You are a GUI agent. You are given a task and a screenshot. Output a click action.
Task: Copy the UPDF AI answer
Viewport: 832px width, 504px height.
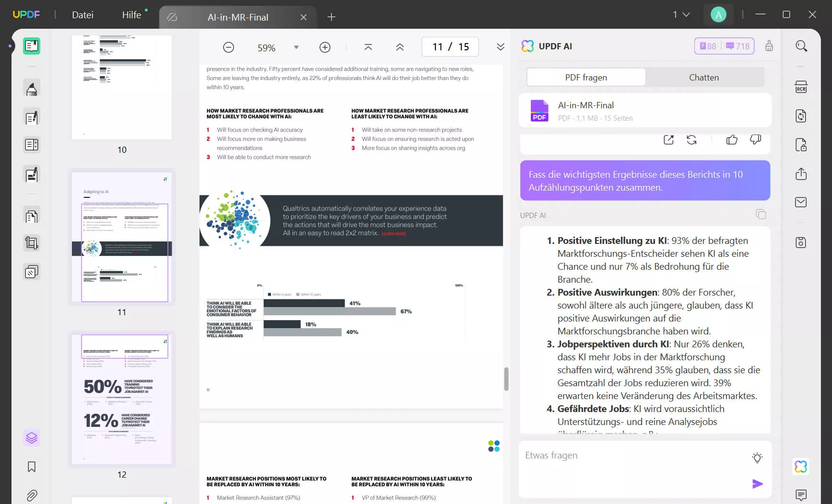click(x=761, y=214)
